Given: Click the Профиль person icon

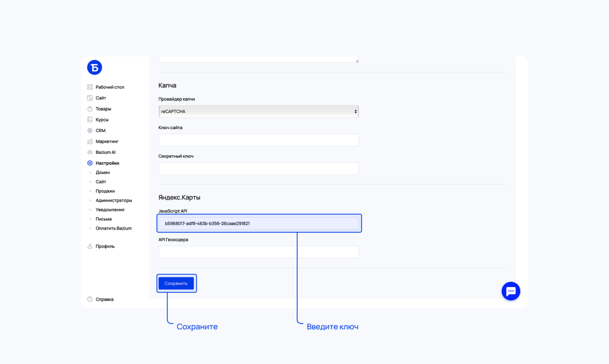Looking at the screenshot, I should tap(90, 246).
